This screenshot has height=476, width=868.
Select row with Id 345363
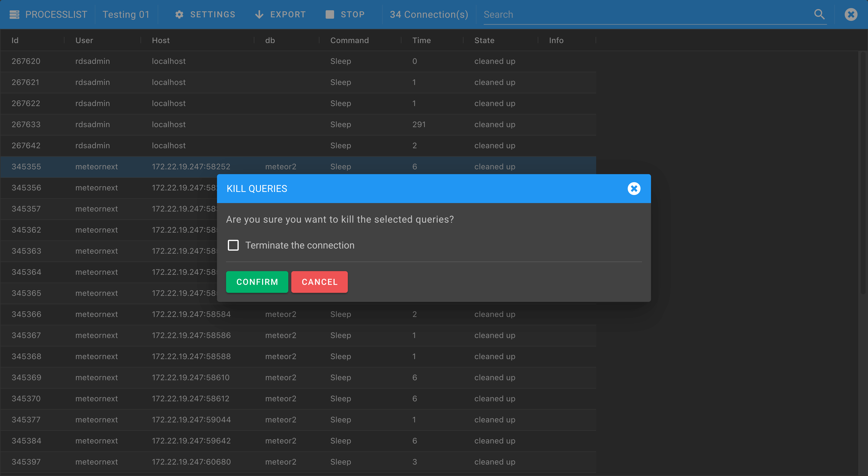click(x=108, y=251)
